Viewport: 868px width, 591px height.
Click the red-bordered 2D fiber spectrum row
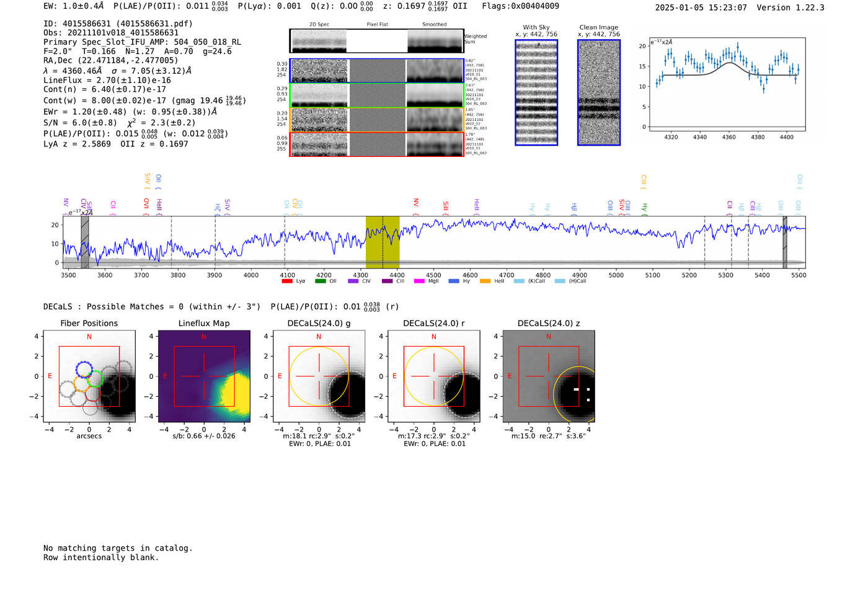(x=377, y=144)
